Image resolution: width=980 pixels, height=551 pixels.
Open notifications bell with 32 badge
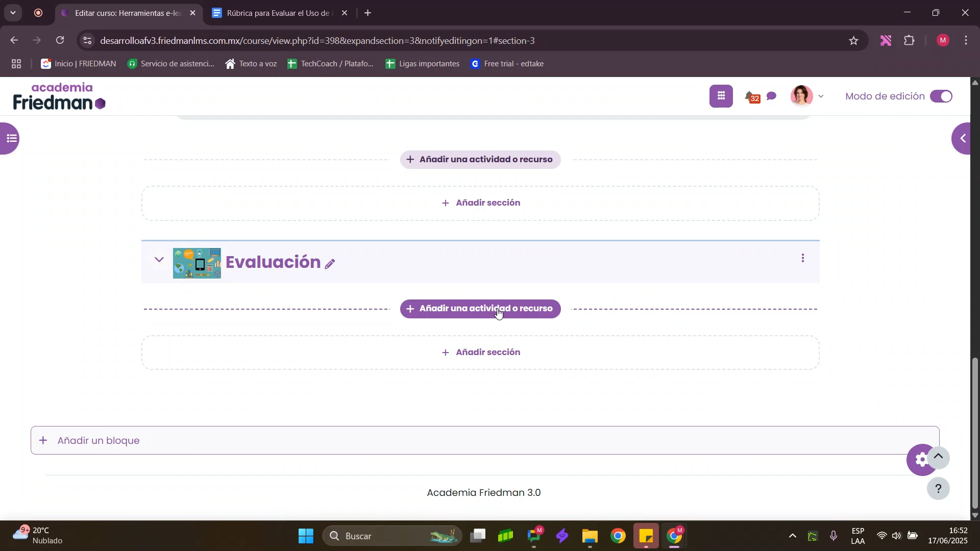click(750, 96)
